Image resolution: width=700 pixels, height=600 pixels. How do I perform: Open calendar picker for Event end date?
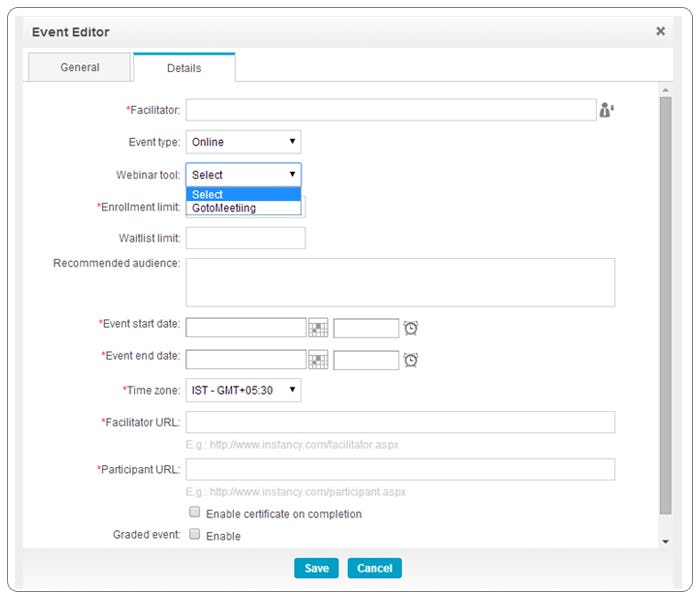[318, 360]
